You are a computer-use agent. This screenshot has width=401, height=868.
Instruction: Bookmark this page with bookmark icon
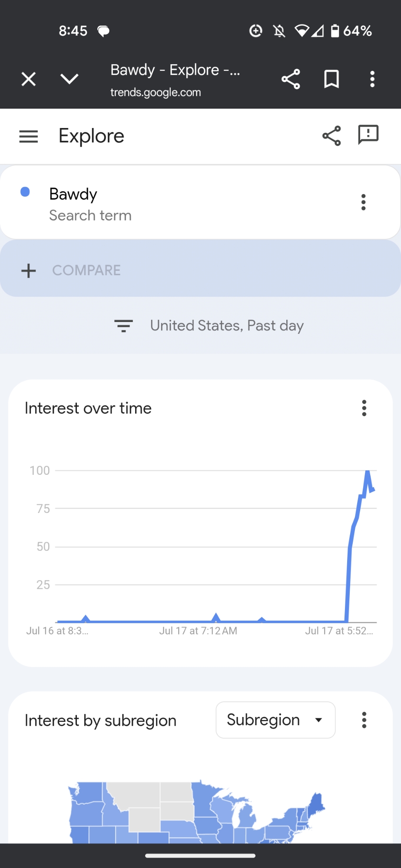(331, 79)
